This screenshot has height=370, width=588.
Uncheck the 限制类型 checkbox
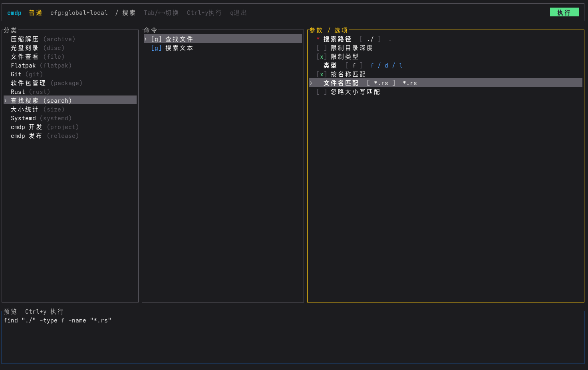[x=322, y=57]
